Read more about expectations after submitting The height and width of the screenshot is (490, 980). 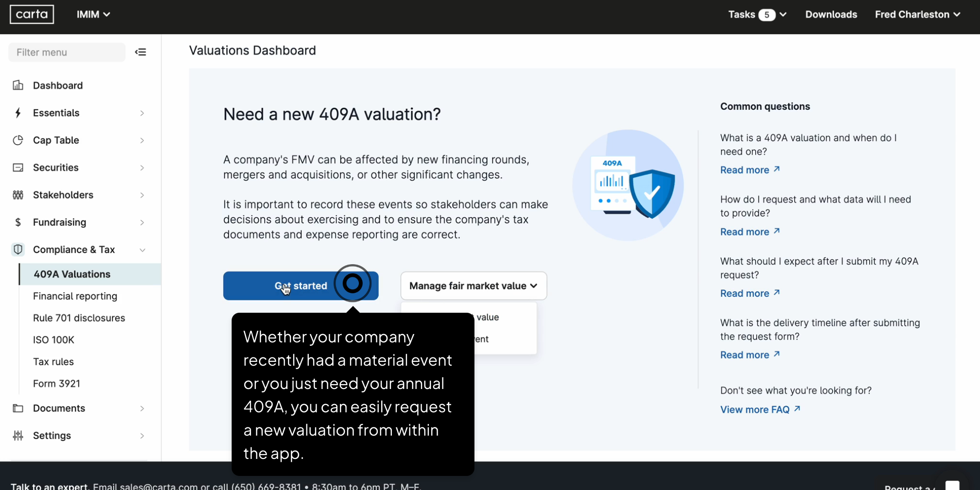(x=750, y=293)
